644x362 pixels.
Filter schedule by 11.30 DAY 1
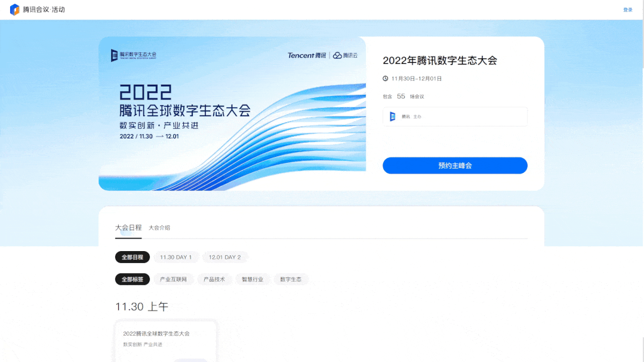pos(176,258)
